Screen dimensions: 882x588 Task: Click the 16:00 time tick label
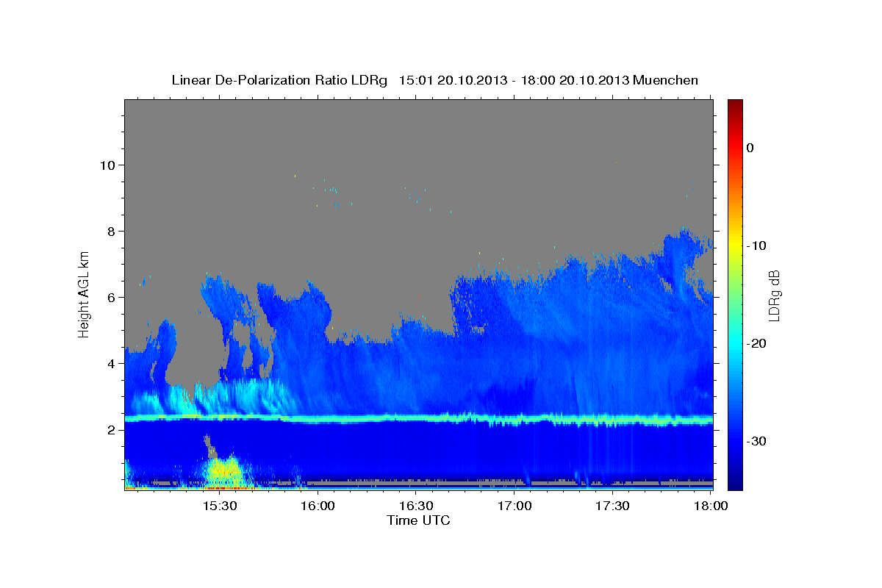pos(318,506)
